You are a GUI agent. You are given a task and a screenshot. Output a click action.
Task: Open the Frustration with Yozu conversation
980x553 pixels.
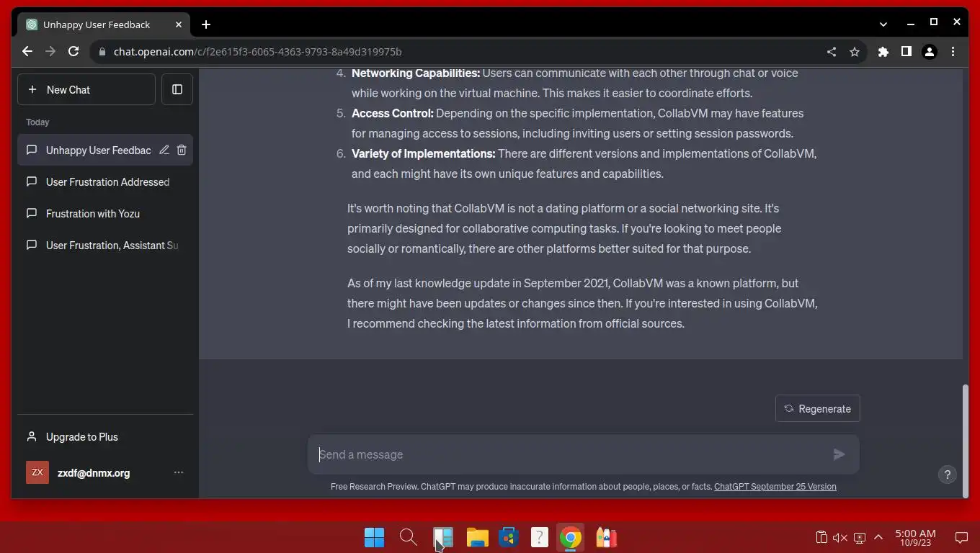click(105, 213)
